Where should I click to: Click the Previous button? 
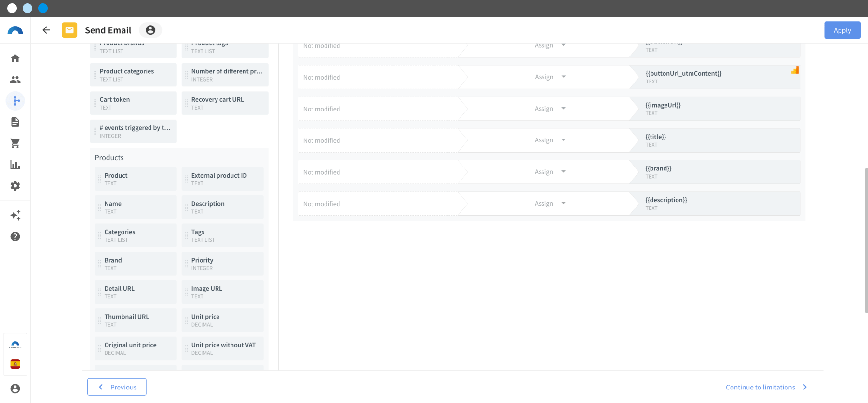point(117,387)
